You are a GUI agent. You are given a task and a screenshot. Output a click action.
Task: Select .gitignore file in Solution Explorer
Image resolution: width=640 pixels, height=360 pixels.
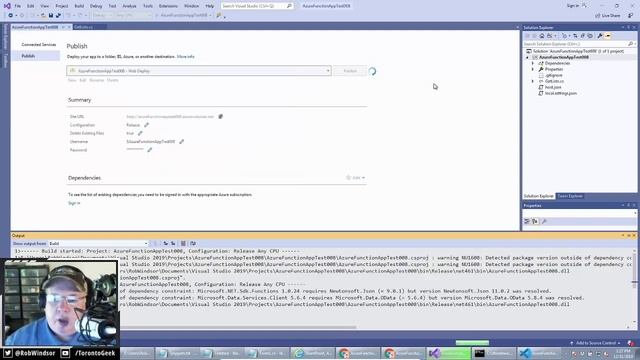553,75
